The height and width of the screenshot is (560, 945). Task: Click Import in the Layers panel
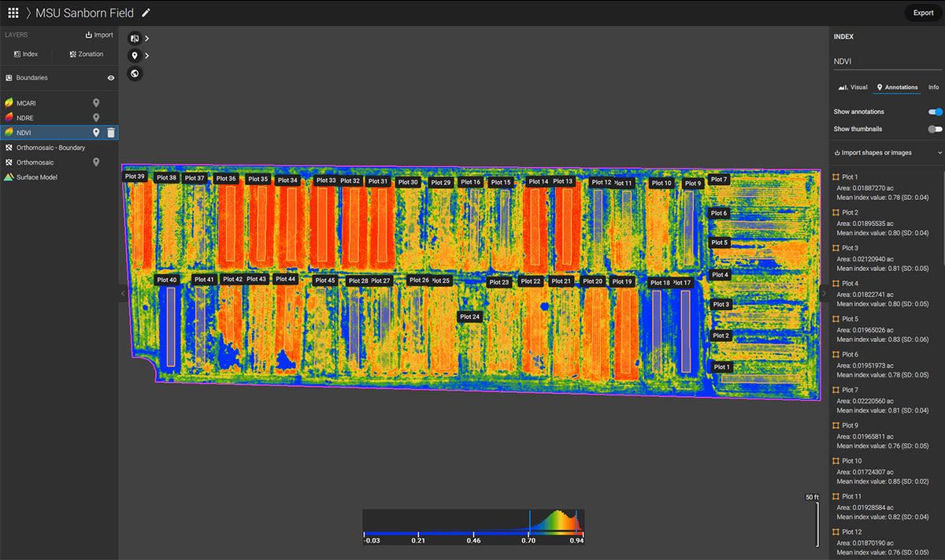click(x=99, y=35)
